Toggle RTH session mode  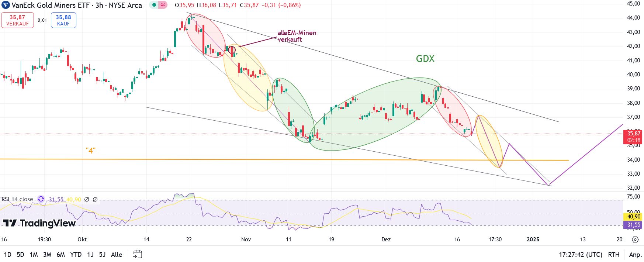(614, 255)
